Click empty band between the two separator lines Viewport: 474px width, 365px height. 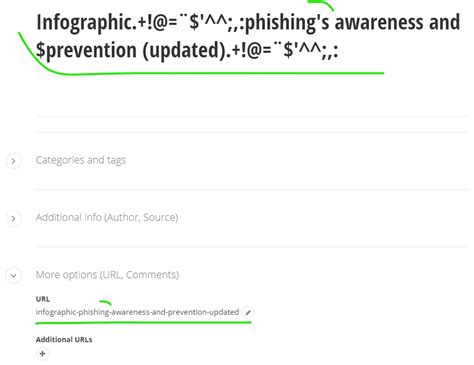tap(252, 124)
